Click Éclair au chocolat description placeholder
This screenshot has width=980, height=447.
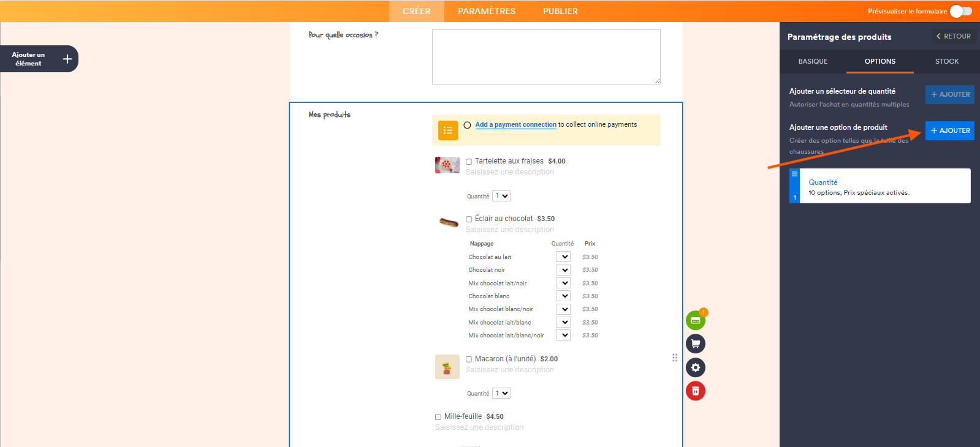point(509,230)
